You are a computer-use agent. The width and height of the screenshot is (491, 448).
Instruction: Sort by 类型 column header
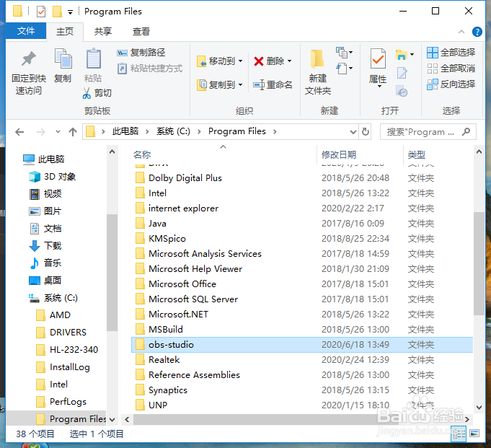417,155
